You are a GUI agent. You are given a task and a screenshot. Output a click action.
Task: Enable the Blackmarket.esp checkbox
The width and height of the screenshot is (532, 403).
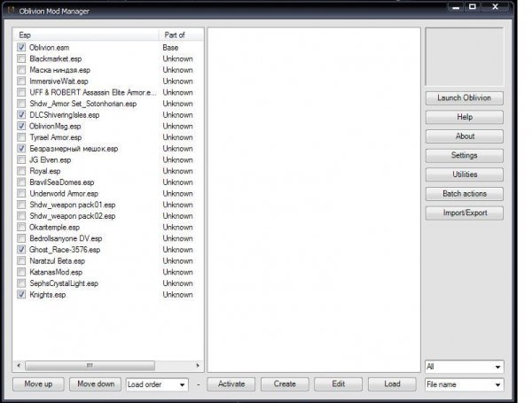point(21,58)
